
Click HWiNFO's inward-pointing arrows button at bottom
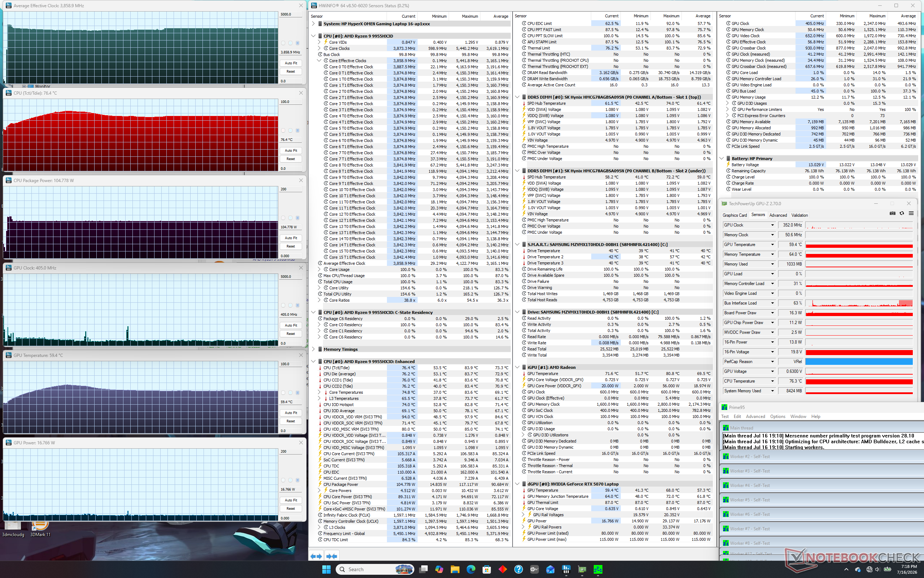pyautogui.click(x=331, y=556)
